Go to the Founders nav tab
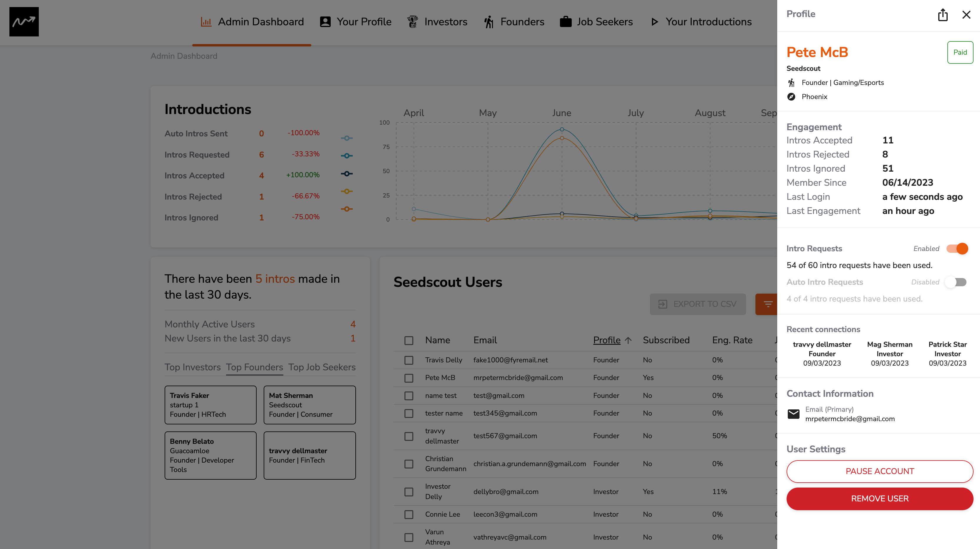The width and height of the screenshot is (980, 549). [x=514, y=22]
